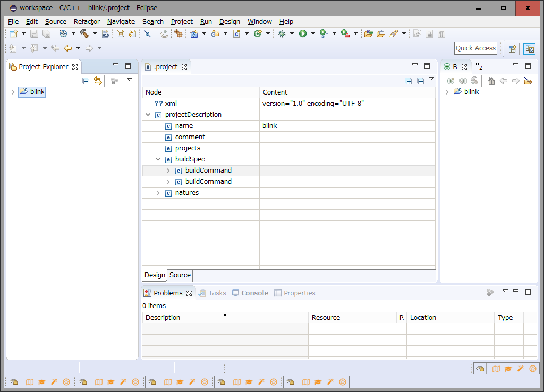Toggle Link with Editor in Project Explorer
This screenshot has height=392, width=544.
pyautogui.click(x=98, y=81)
